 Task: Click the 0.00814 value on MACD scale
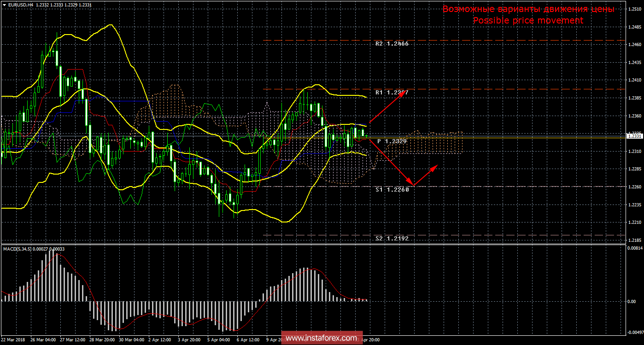635,248
